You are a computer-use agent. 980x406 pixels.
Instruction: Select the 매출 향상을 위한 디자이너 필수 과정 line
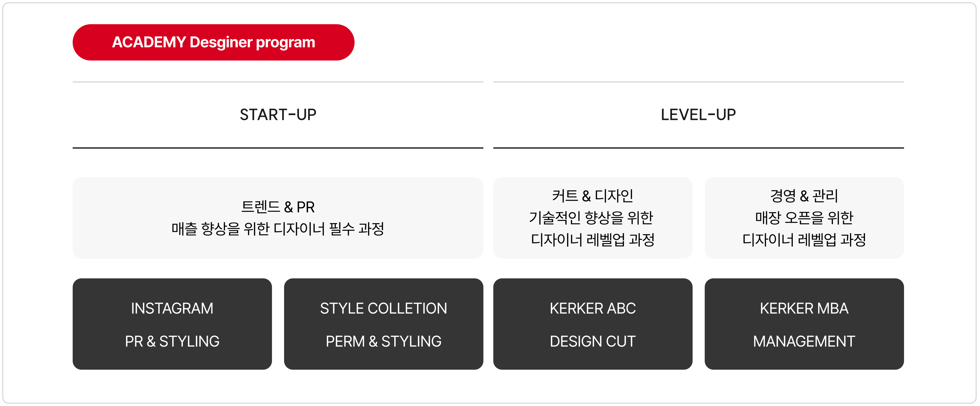pyautogui.click(x=278, y=229)
